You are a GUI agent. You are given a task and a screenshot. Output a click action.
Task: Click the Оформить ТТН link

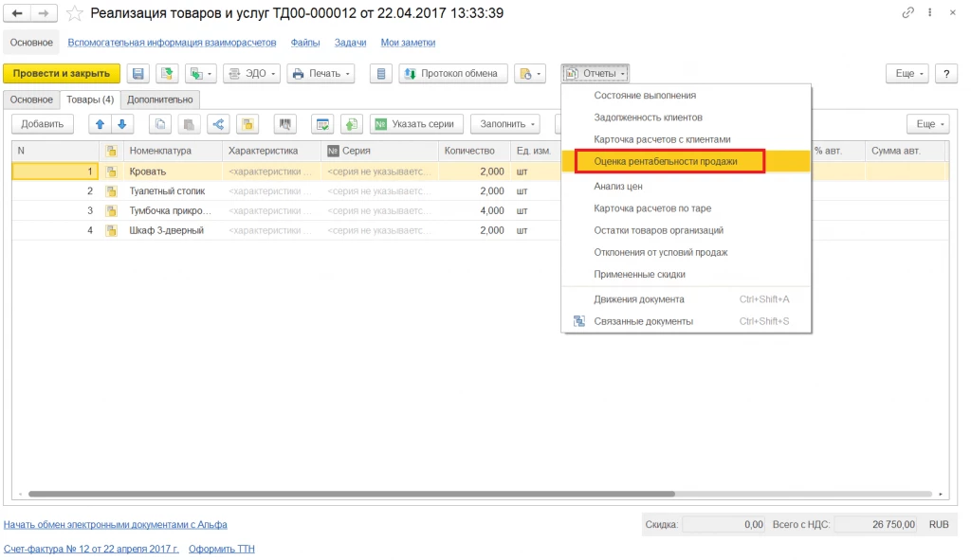pyautogui.click(x=222, y=549)
